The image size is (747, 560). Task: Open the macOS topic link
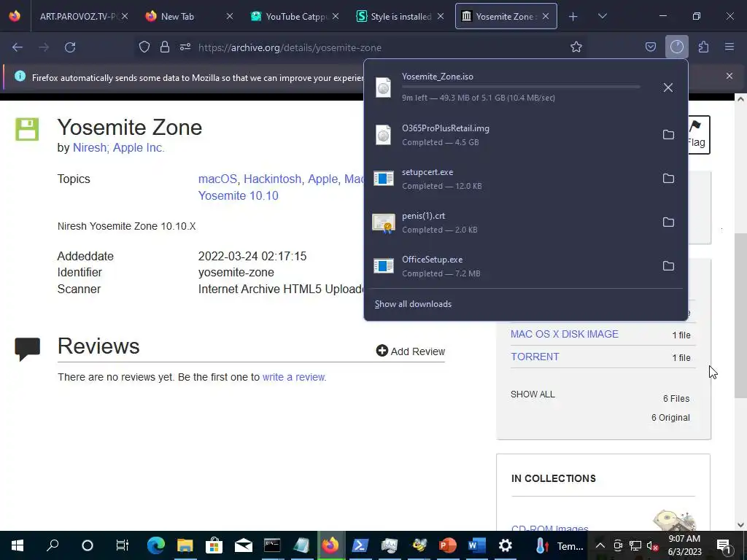point(217,179)
